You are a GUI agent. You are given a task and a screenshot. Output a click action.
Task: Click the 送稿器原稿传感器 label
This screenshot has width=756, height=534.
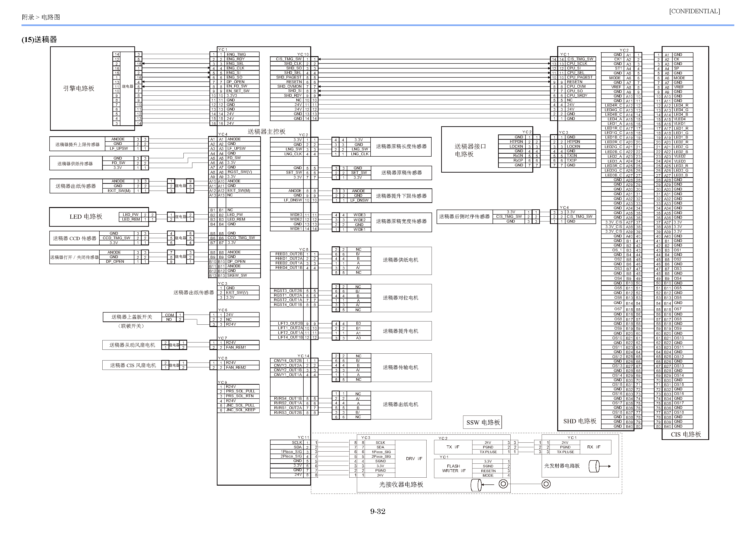pos(401,172)
